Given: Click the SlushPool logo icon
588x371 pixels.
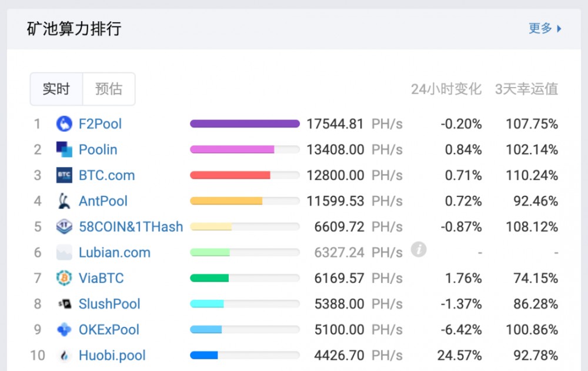Looking at the screenshot, I should (64, 304).
